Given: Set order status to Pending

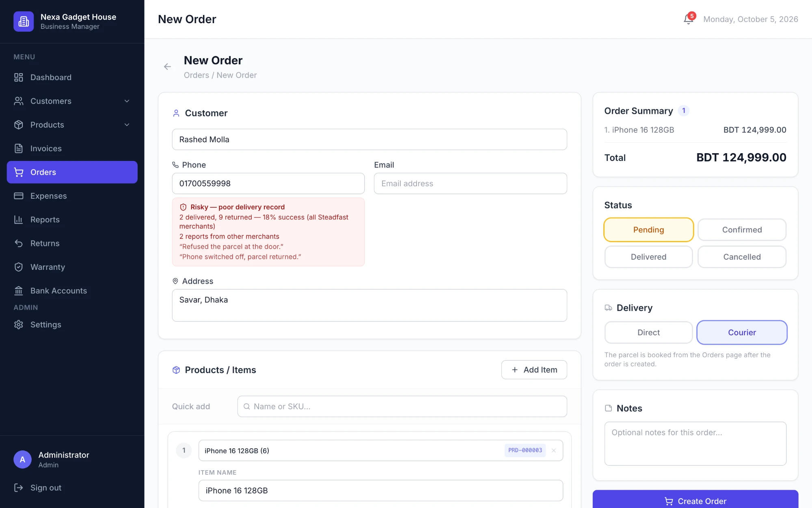Looking at the screenshot, I should [x=648, y=230].
